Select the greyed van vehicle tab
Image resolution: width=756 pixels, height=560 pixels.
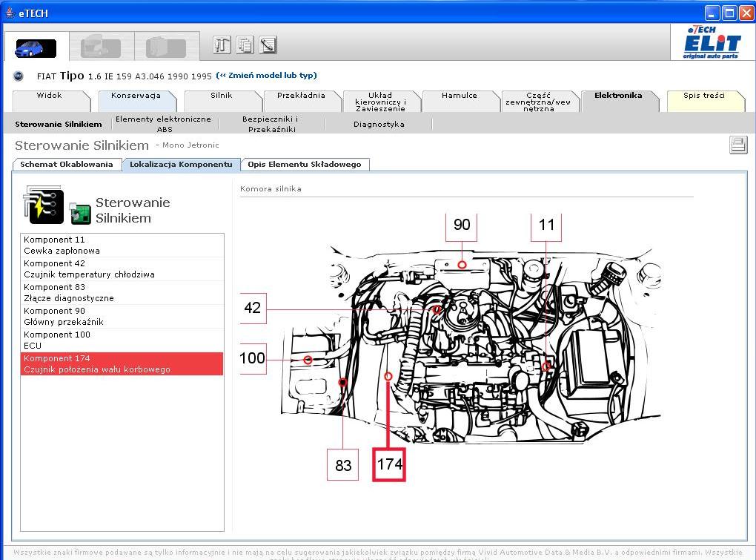click(x=166, y=47)
